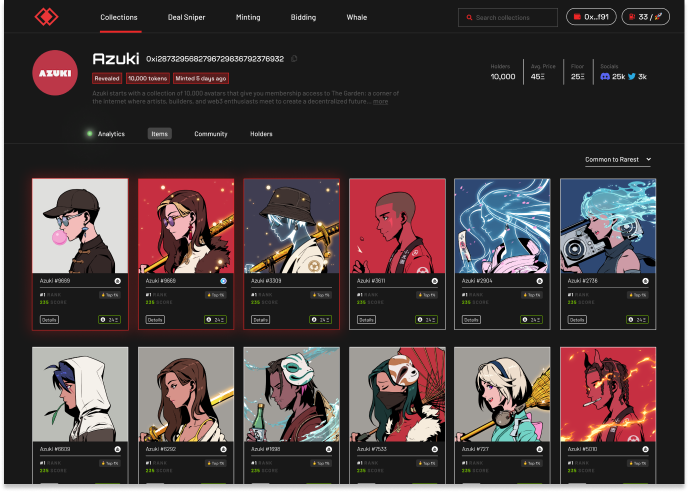This screenshot has height=492, width=689.
Task: Select the first bubblegum Azuki card image
Action: (x=80, y=225)
